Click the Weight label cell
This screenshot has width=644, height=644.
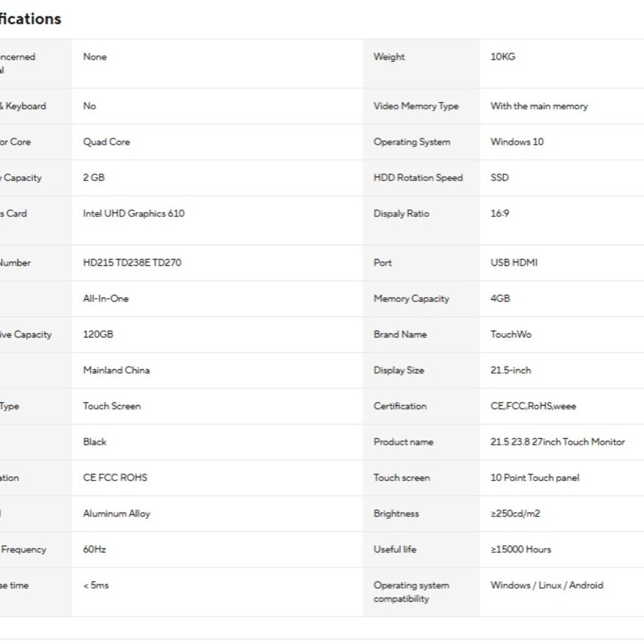421,64
